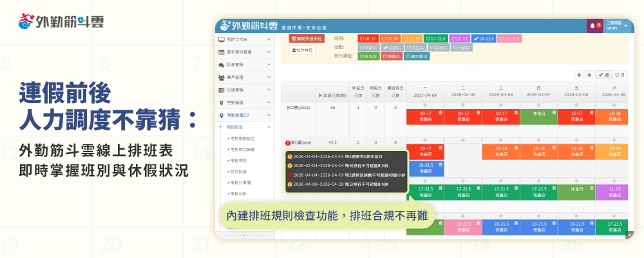Uncheck the checked 信義店 location filter
The image size is (644, 258).
tap(392, 47)
